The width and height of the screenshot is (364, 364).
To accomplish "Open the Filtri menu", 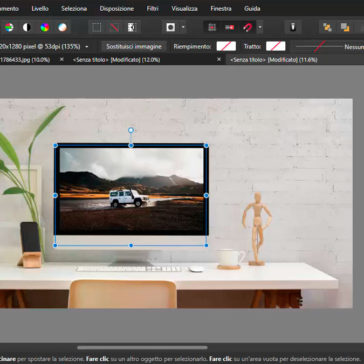I will pyautogui.click(x=153, y=9).
